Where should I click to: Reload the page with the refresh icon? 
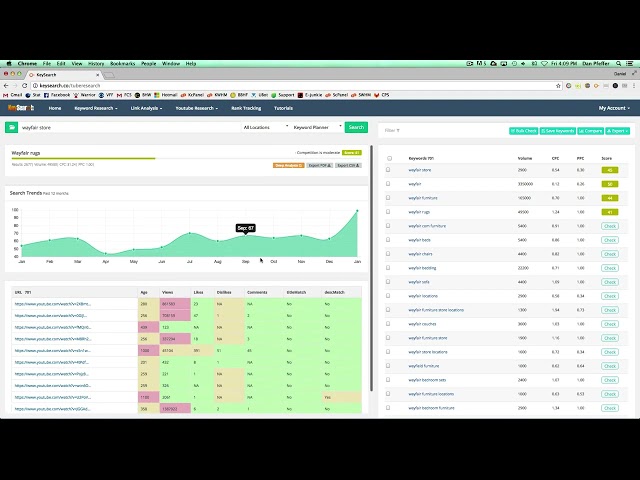coord(24,86)
